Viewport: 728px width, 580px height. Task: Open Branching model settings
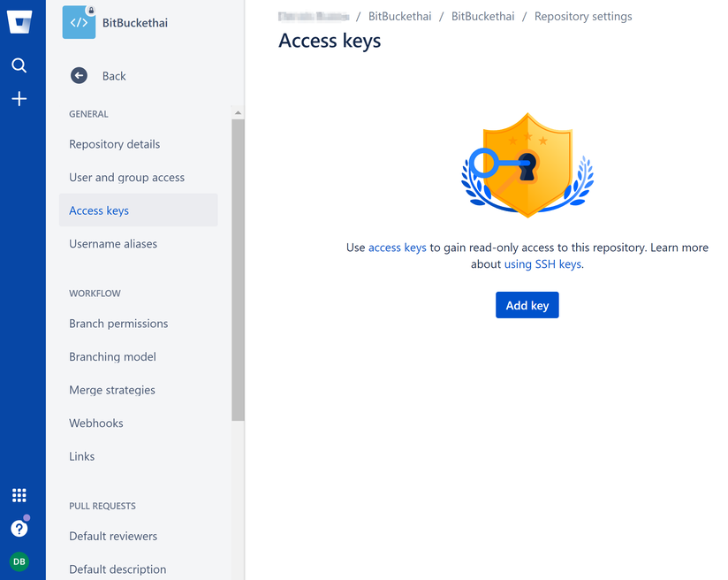[x=113, y=357]
